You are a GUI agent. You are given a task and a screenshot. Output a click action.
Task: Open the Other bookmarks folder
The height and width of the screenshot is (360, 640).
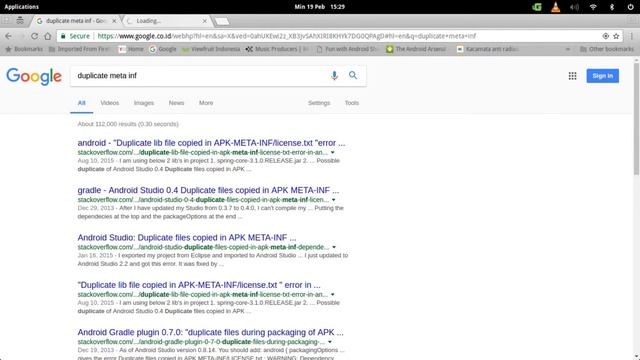[x=607, y=49]
